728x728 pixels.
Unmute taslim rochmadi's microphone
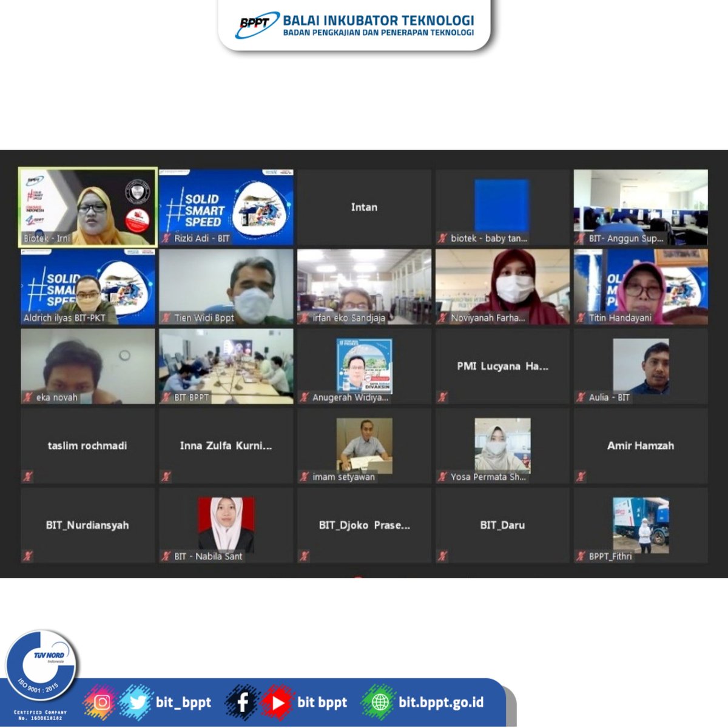26,476
